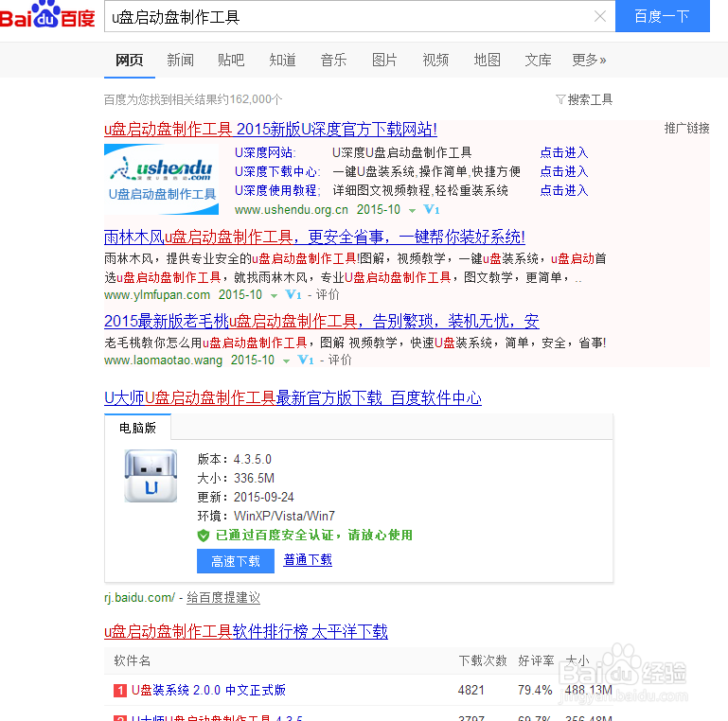The width and height of the screenshot is (728, 721).
Task: Switch to the 新闻 tab
Action: tap(180, 60)
